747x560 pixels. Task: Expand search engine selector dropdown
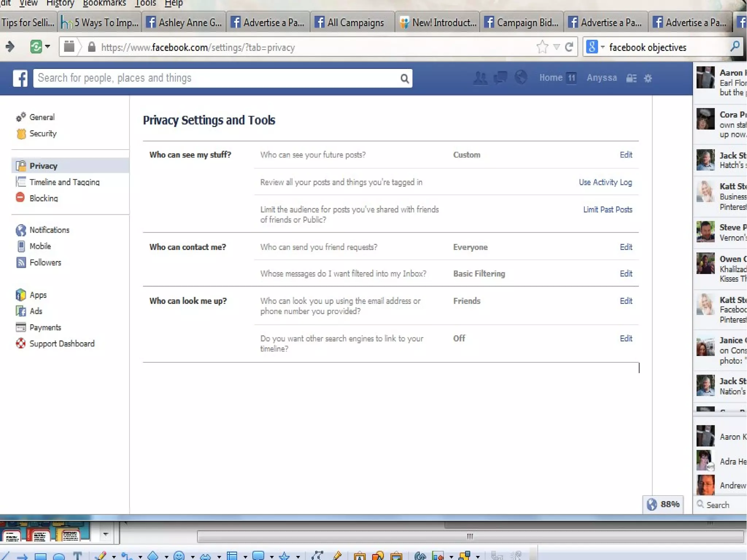click(603, 47)
